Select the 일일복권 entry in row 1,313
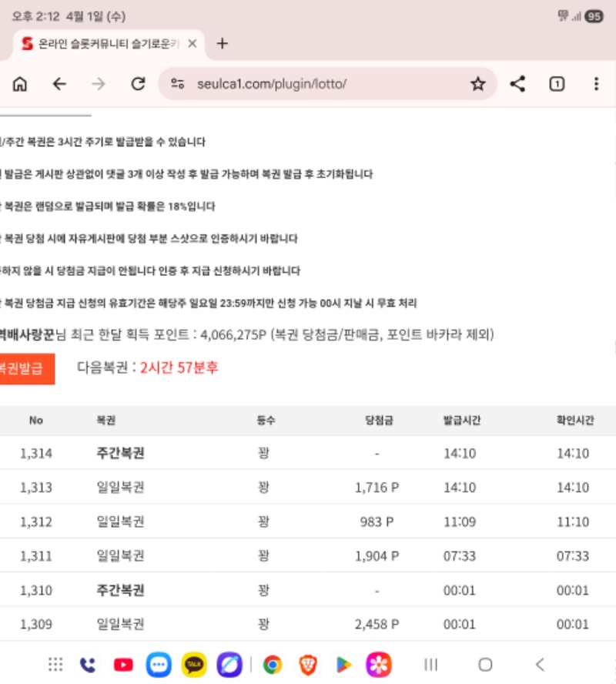The height and width of the screenshot is (684, 616). tap(120, 488)
